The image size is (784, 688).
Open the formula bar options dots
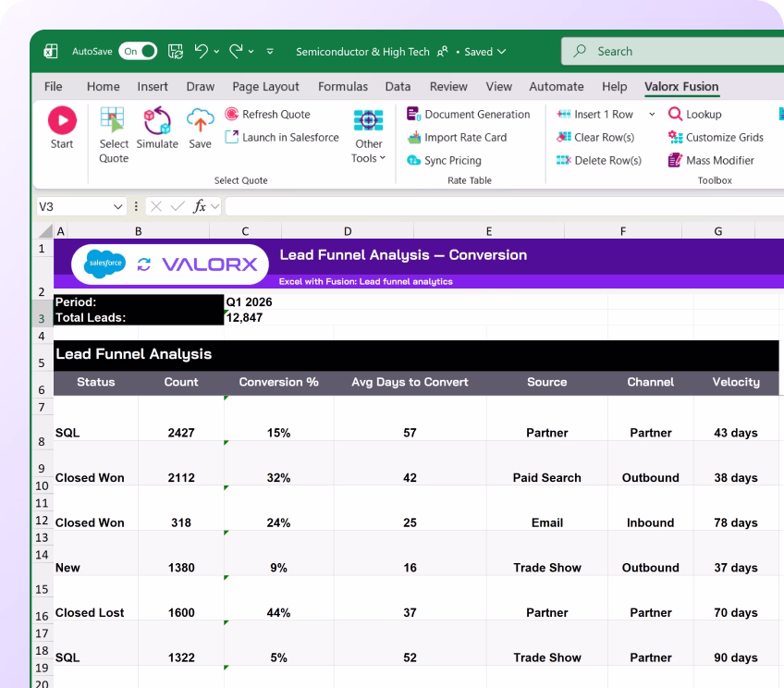pos(136,206)
